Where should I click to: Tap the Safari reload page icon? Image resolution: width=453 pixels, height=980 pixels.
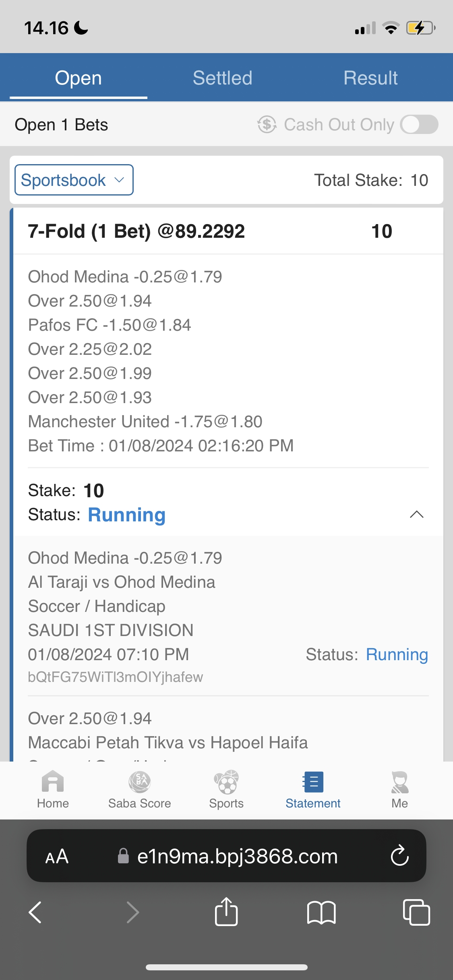(x=399, y=856)
